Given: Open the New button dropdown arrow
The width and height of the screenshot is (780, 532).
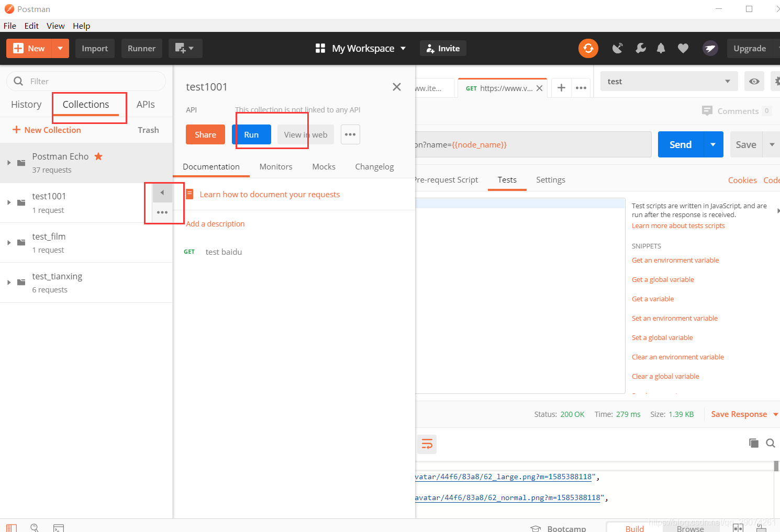Looking at the screenshot, I should point(60,48).
